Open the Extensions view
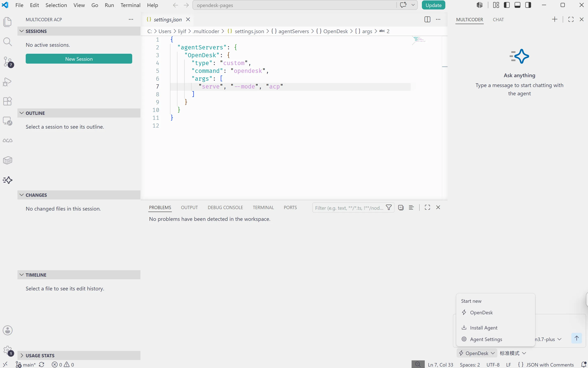Screen dimensions: 588x368 pos(8,101)
